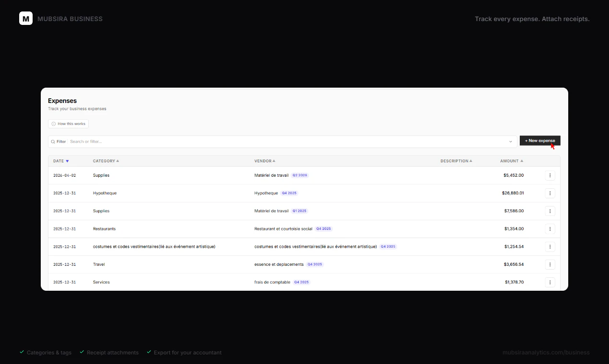The image size is (609, 364).
Task: Click the How this works button
Action: tap(68, 124)
